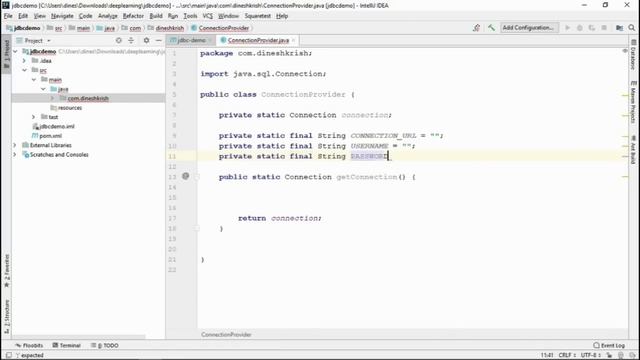640x360 pixels.
Task: Click the Search Everywhere magnifier icon
Action: click(x=631, y=28)
